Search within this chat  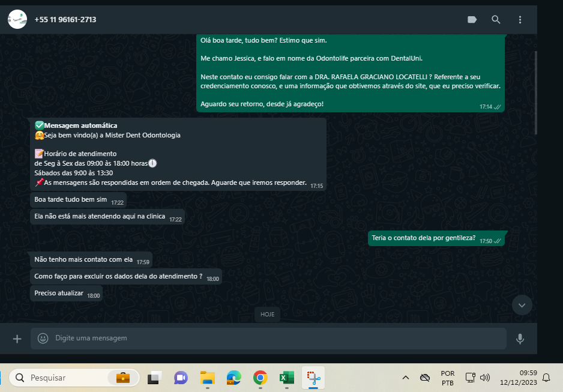coord(496,20)
